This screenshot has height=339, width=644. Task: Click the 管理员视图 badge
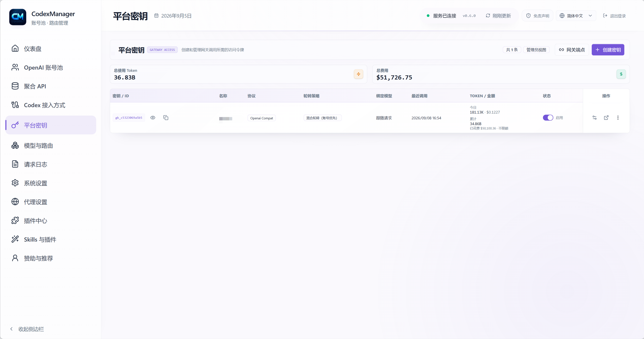click(x=536, y=50)
